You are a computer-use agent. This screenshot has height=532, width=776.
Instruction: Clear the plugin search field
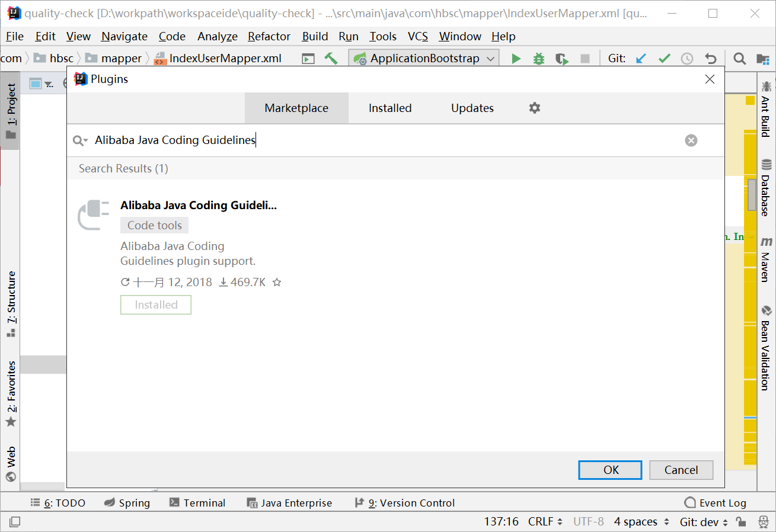pyautogui.click(x=691, y=140)
